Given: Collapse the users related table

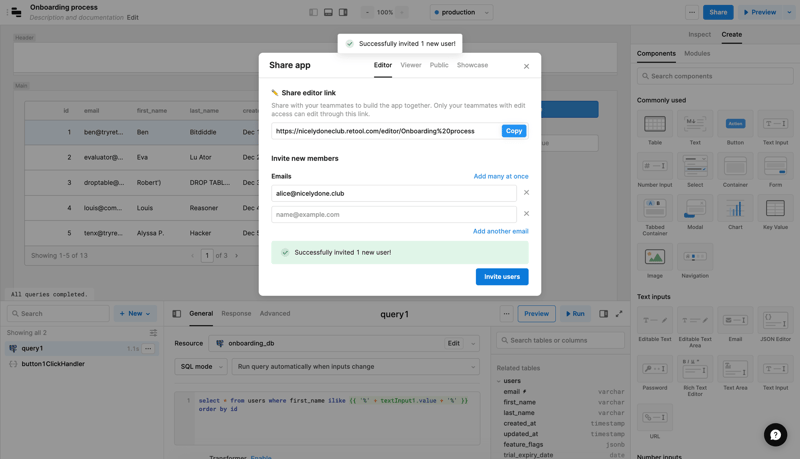Looking at the screenshot, I should pyautogui.click(x=499, y=381).
